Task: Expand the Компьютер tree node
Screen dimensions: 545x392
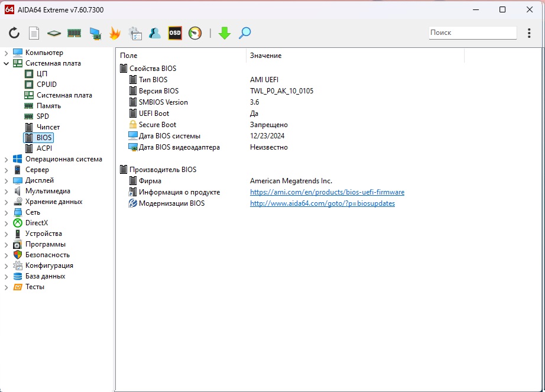Action: pos(7,53)
